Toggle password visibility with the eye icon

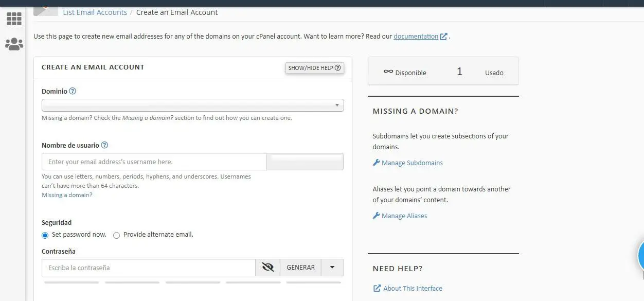click(267, 268)
